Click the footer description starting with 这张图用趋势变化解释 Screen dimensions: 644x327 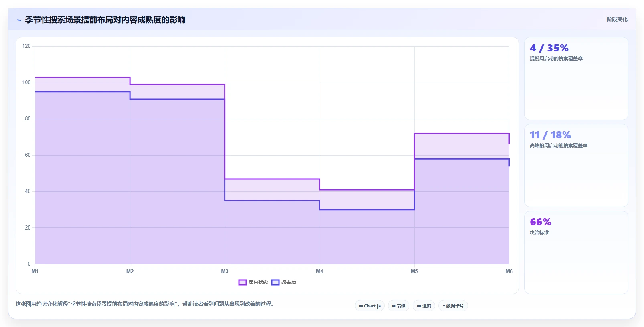145,304
